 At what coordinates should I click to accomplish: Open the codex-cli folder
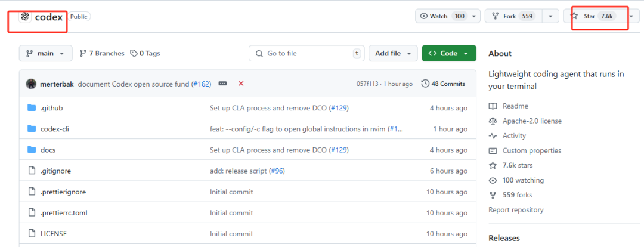pyautogui.click(x=55, y=129)
